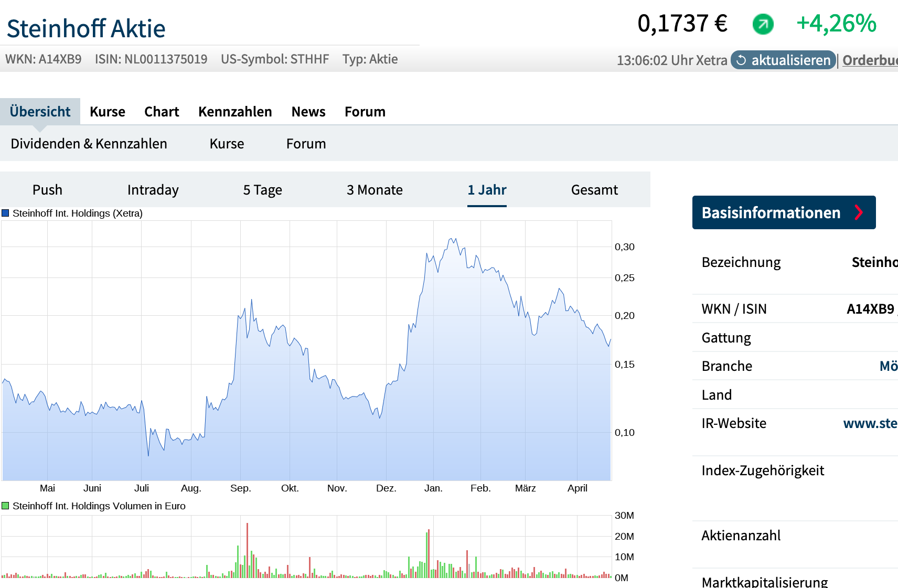The height and width of the screenshot is (588, 898).
Task: Click the Land row label
Action: pos(717,395)
